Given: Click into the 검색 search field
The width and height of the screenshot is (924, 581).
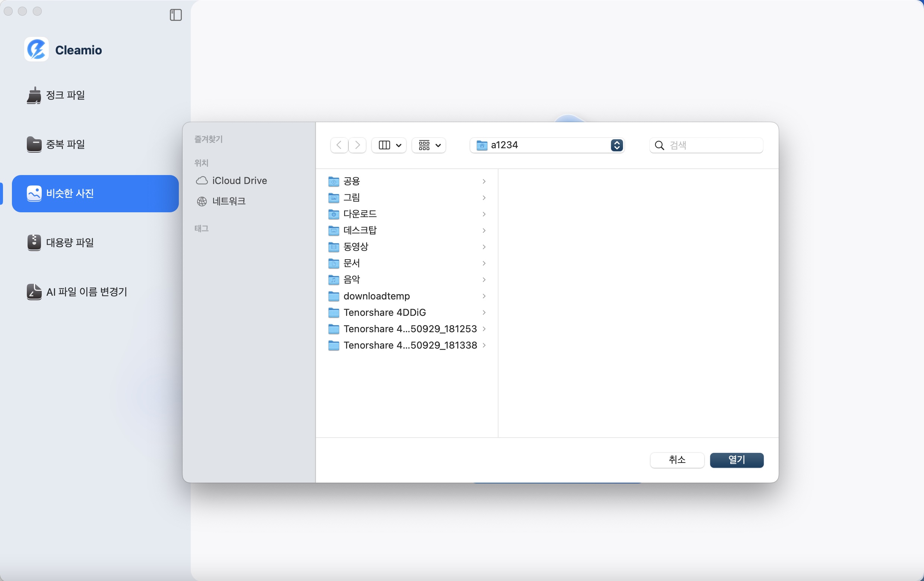Looking at the screenshot, I should pyautogui.click(x=713, y=145).
